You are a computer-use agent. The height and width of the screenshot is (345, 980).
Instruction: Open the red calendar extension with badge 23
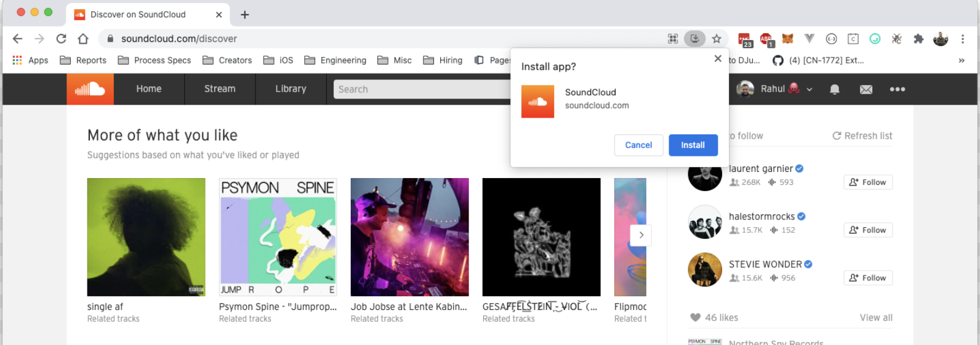pos(745,40)
